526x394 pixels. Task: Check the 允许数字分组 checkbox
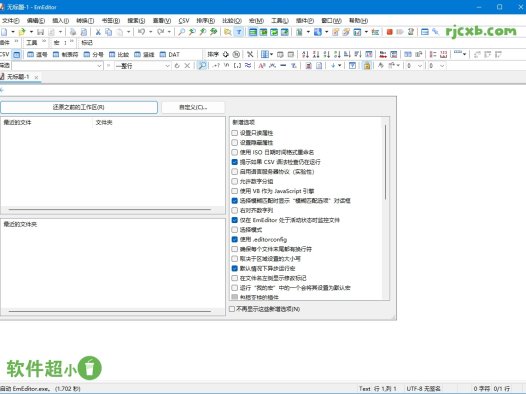click(x=235, y=181)
